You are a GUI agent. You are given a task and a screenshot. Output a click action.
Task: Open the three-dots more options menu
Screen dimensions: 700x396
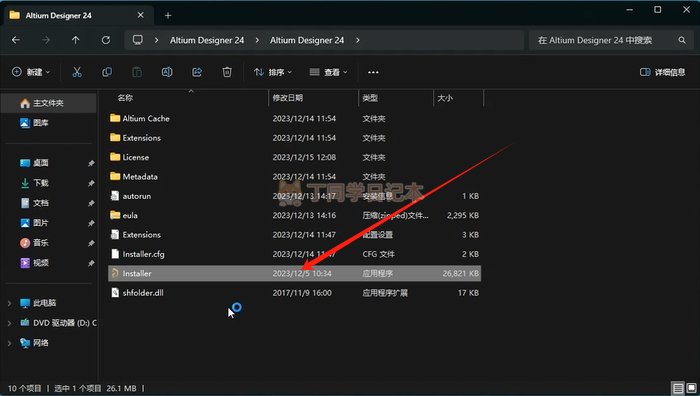[373, 72]
